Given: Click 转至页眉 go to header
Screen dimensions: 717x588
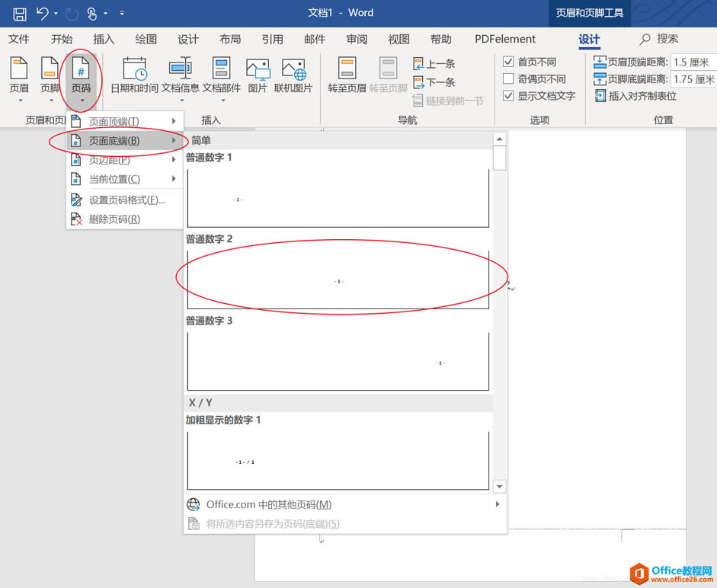Looking at the screenshot, I should 347,75.
